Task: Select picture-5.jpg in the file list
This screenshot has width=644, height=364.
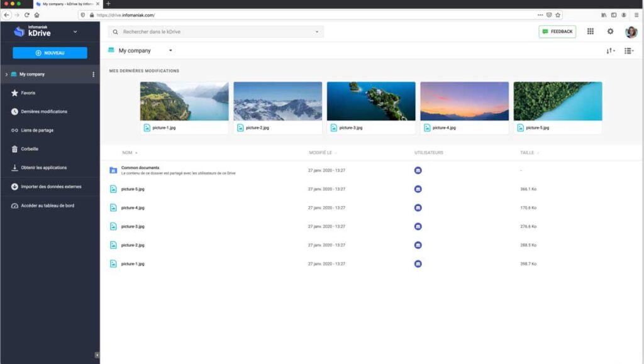Action: [x=133, y=189]
